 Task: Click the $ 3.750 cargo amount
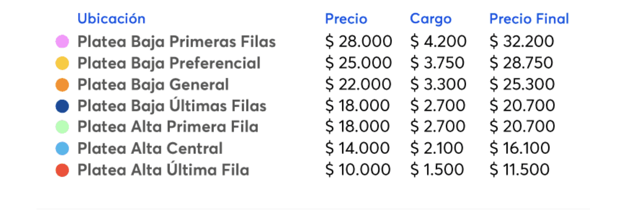[x=438, y=63]
